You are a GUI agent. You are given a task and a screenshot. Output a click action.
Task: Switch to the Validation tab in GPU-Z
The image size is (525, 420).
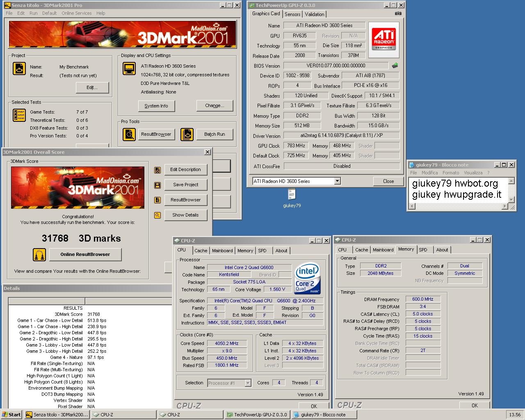click(315, 14)
